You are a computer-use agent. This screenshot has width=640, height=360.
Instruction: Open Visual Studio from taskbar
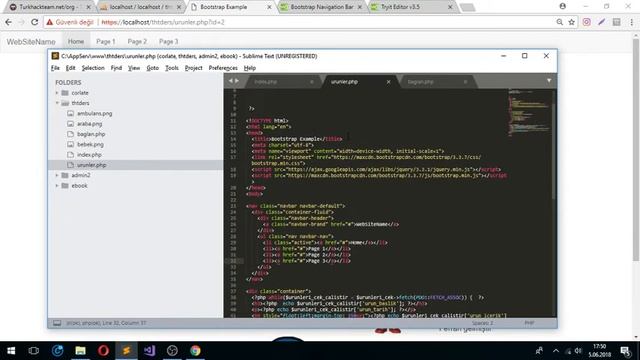[149, 351]
